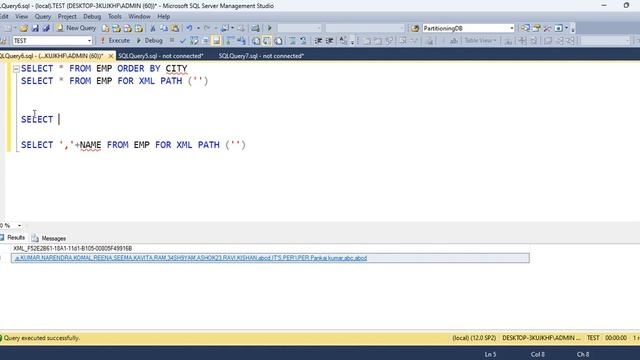Open an Analysis Services XMLA Query icon
Image resolution: width=640 pixels, height=360 pixels.
pyautogui.click(x=138, y=28)
